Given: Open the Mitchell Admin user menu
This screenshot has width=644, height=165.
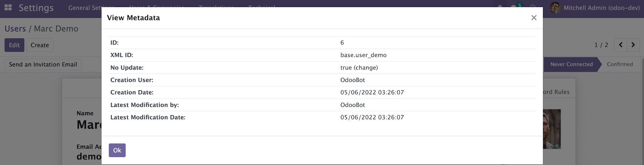Looking at the screenshot, I should (x=595, y=8).
